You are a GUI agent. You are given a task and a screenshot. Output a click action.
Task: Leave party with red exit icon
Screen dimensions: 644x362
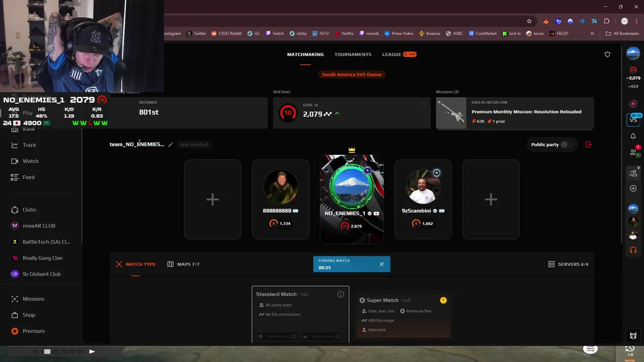[589, 144]
